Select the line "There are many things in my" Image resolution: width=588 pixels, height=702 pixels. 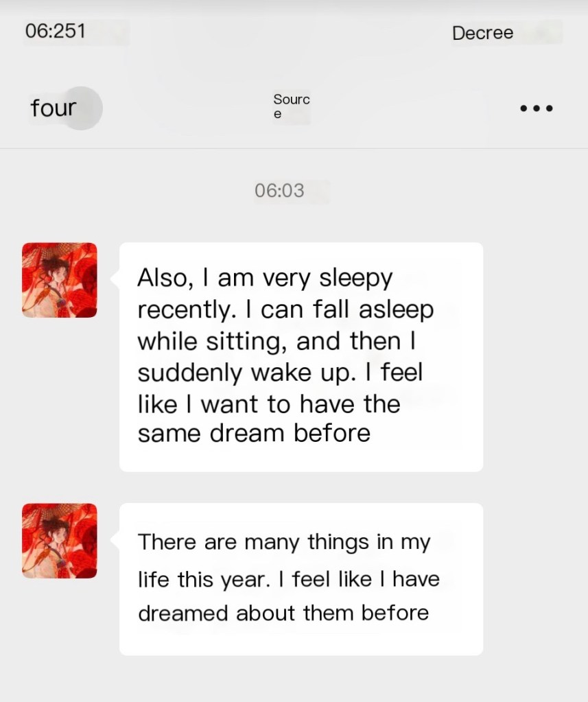(x=284, y=542)
